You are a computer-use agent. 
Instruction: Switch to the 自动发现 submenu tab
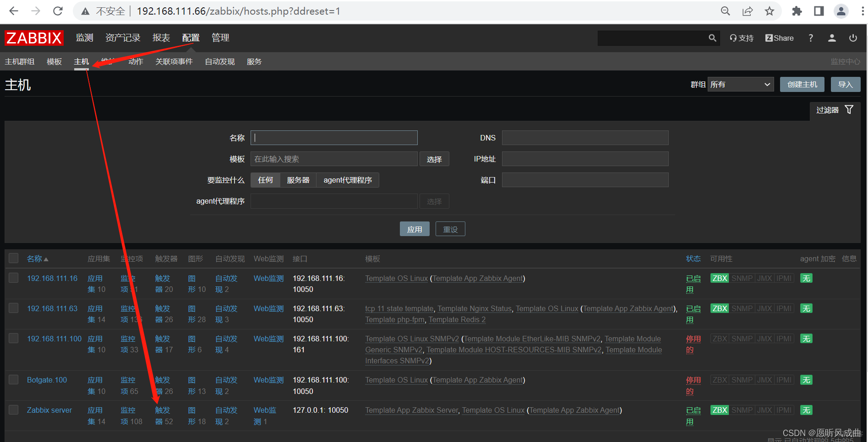(x=220, y=61)
